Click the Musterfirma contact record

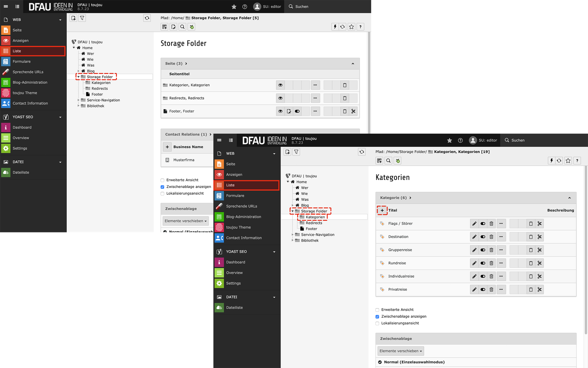pyautogui.click(x=183, y=160)
